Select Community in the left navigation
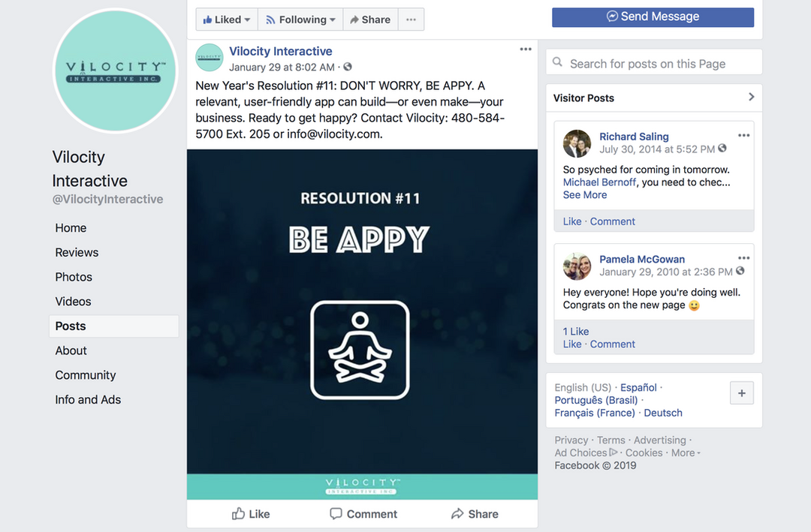811x532 pixels. [x=86, y=375]
